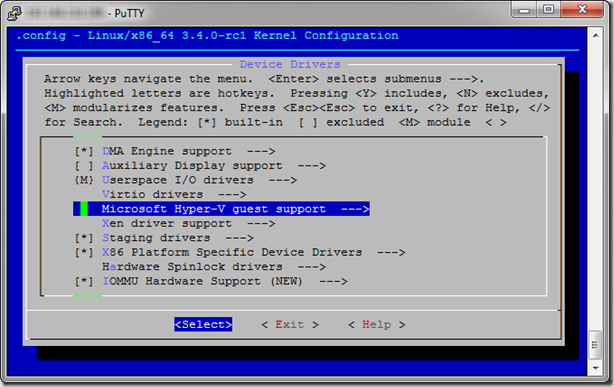Screen dimensions: 614x387
Task: Click the scroll-down indicator v(+)
Action: pos(87,296)
